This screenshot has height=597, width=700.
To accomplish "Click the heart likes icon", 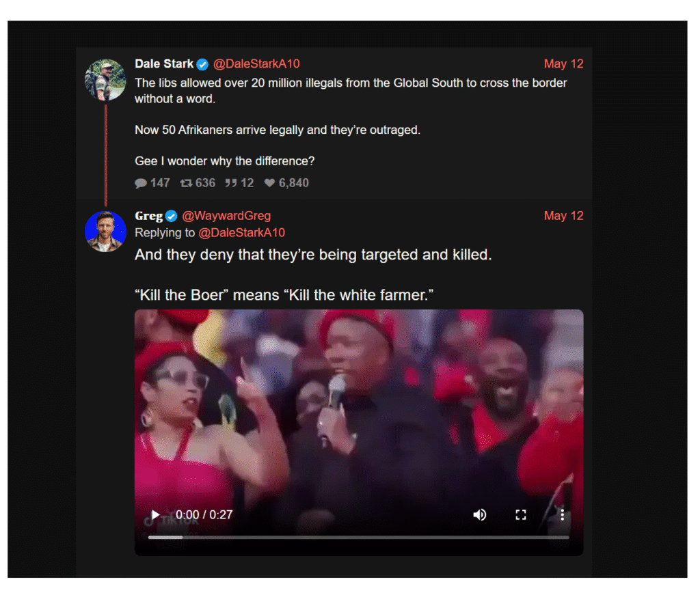I will 269,183.
